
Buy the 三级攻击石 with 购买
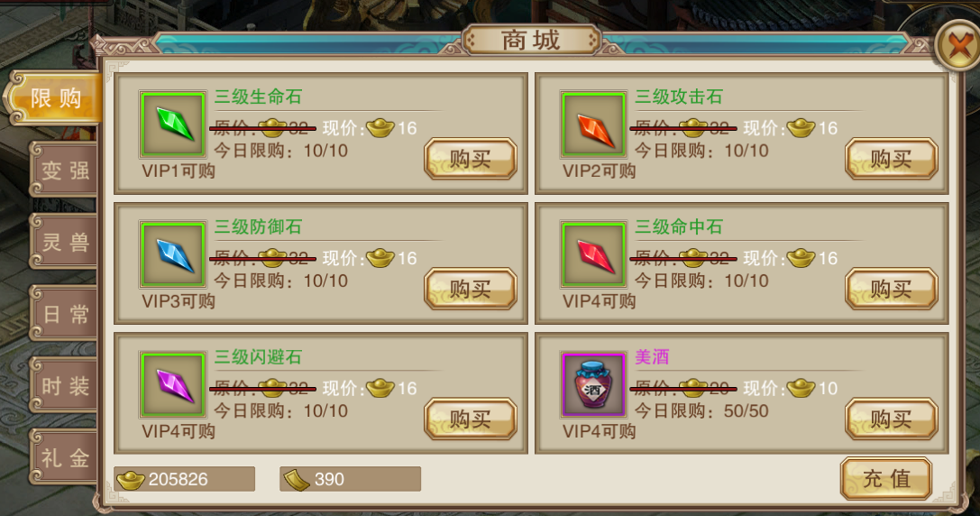point(892,159)
